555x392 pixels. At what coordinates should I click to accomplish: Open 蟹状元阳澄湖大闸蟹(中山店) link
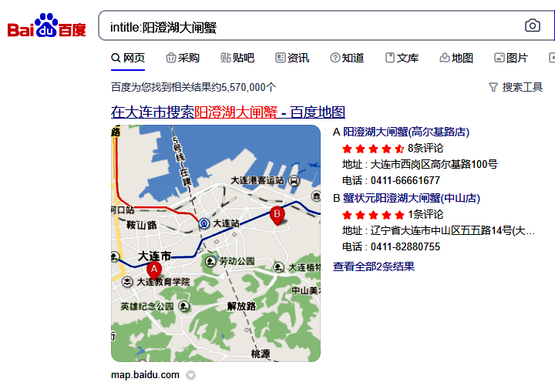click(x=412, y=198)
